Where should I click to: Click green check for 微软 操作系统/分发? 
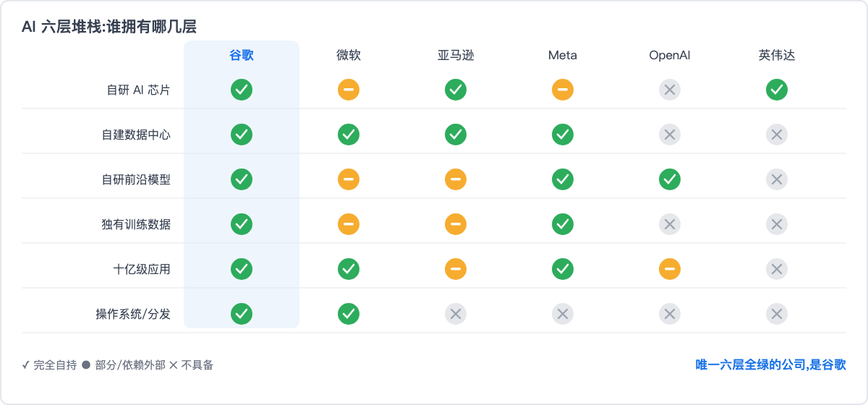click(x=349, y=314)
